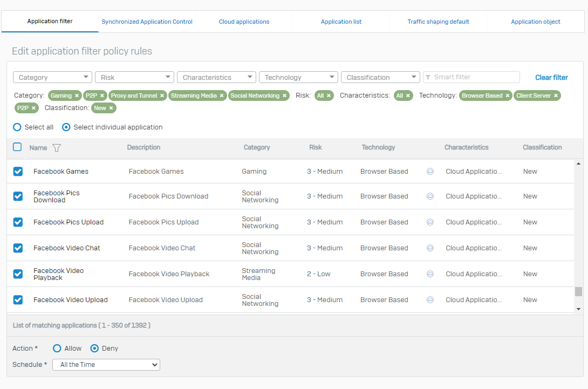The height and width of the screenshot is (389, 588).
Task: Go to the Cloud applications tab
Action: point(244,22)
